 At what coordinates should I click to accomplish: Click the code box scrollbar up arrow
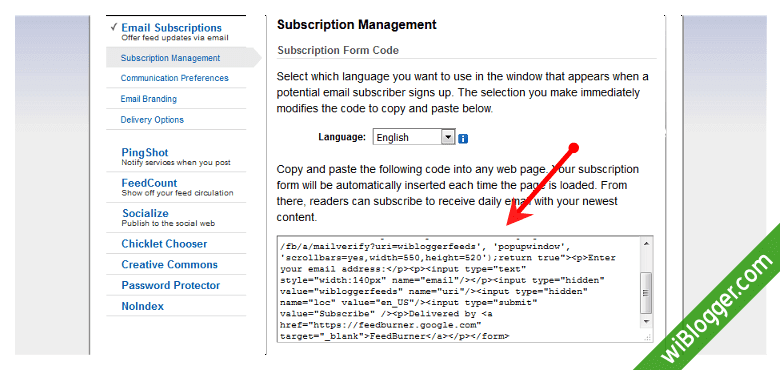pos(646,243)
